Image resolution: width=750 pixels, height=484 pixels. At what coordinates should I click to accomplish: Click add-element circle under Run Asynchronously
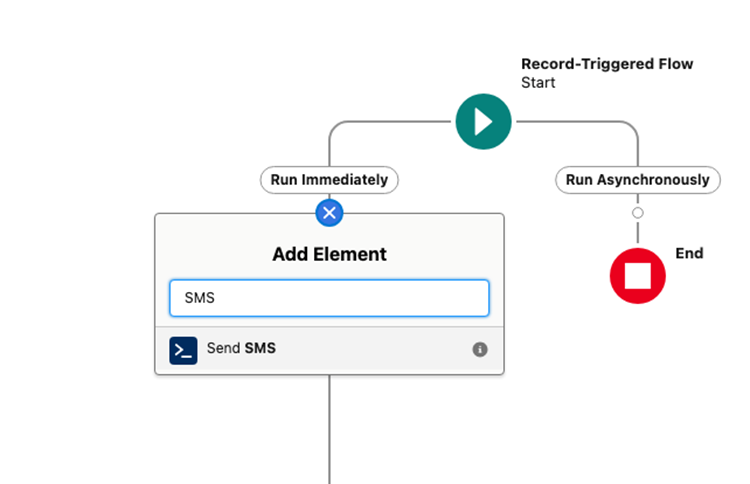[638, 213]
